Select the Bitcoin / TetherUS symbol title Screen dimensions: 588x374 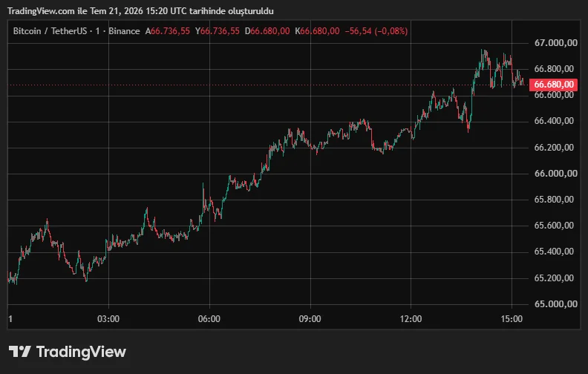[x=50, y=31]
